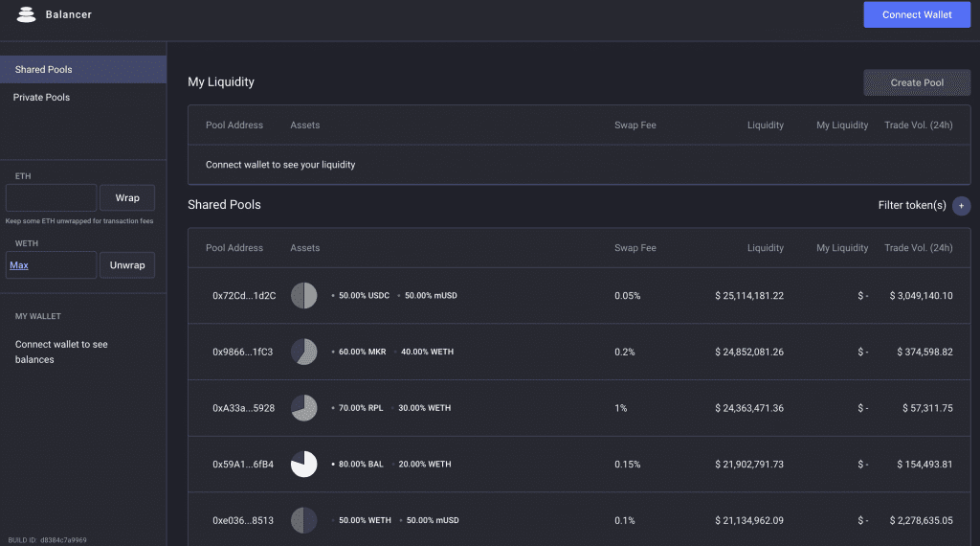Sort Shared Pools by Swap Fee header

click(635, 248)
